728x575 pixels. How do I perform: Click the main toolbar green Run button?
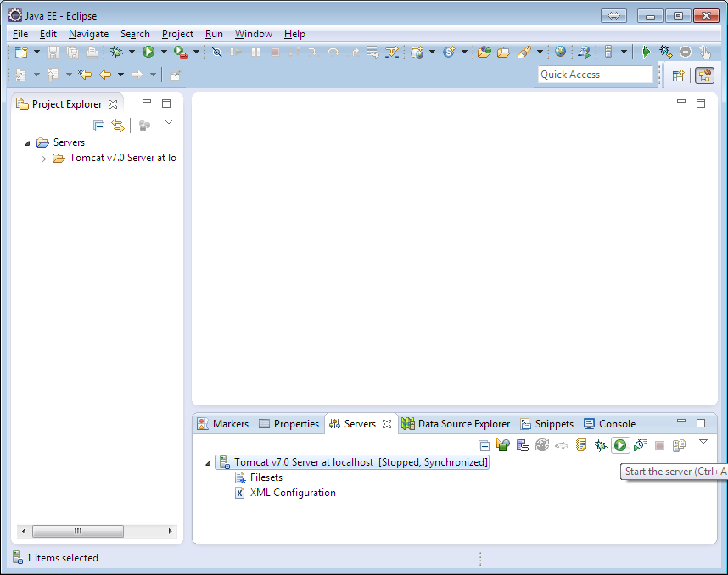(x=148, y=52)
